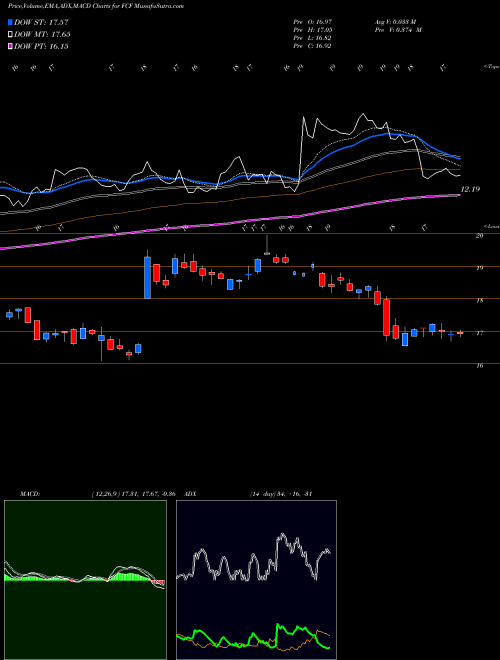Select the 'DOW PT: 16.15' label

tap(41, 46)
